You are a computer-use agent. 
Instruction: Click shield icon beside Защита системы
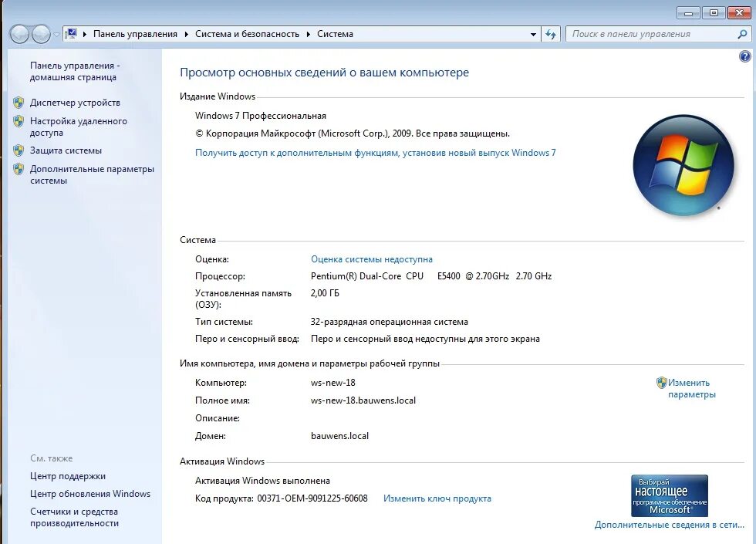(19, 150)
